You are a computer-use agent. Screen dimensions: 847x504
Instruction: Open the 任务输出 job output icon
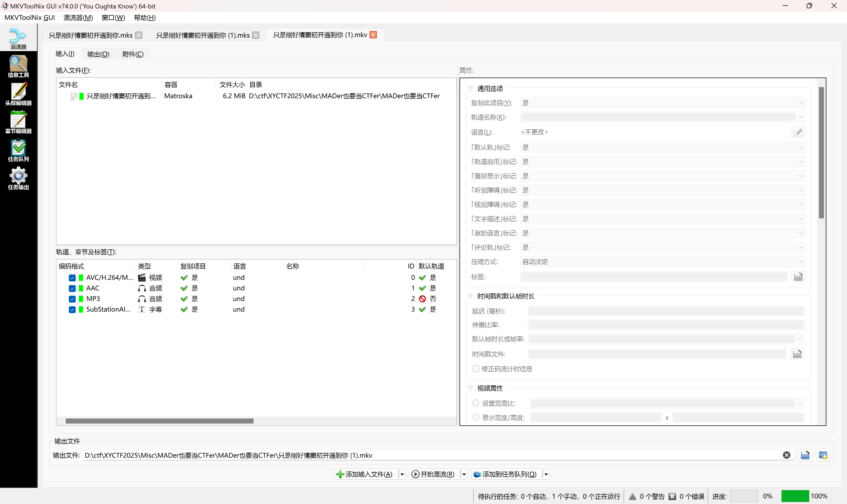[18, 179]
